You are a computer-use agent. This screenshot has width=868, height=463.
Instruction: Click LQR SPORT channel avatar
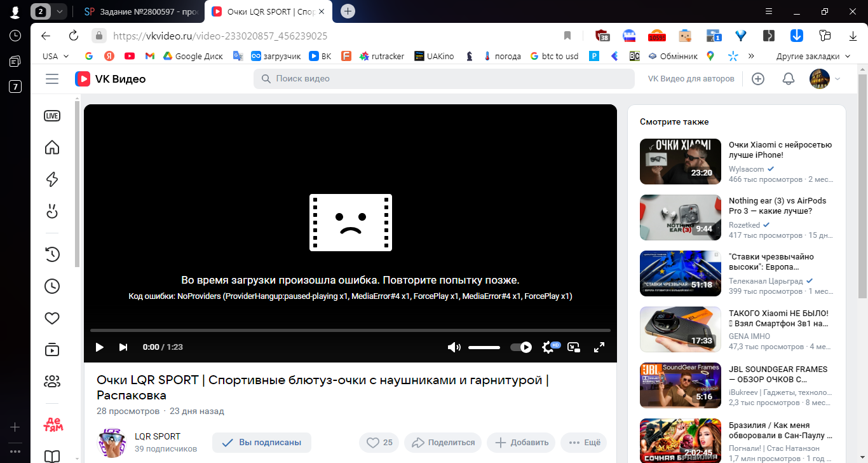point(112,443)
